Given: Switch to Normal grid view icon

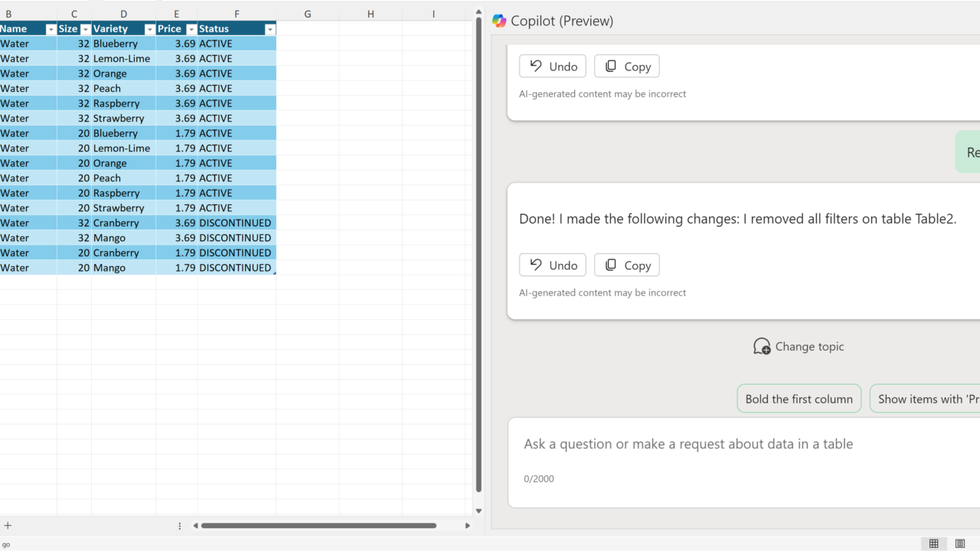Looking at the screenshot, I should coord(933,543).
